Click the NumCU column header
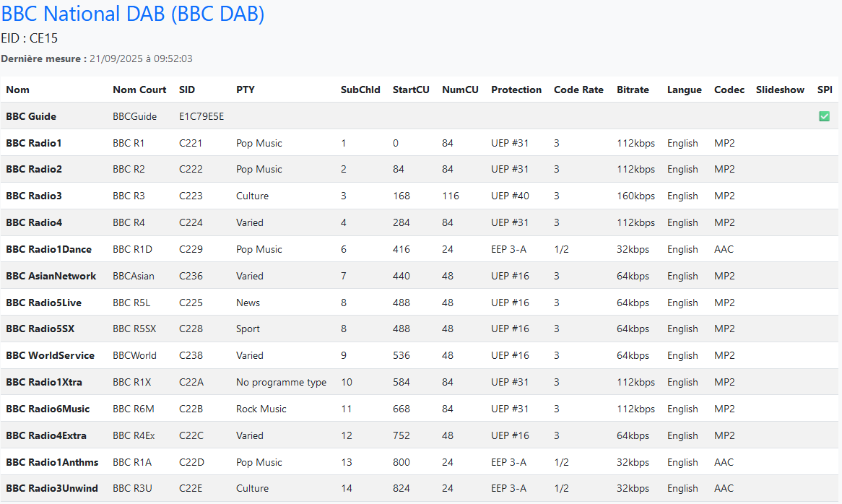 460,90
